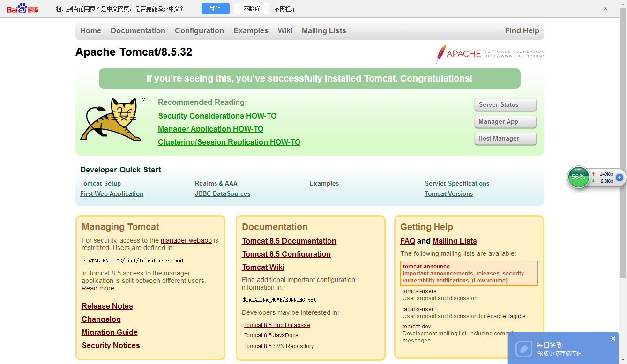The height and width of the screenshot is (364, 627).
Task: Open Tomcat 8.5 Documentation link
Action: pos(289,241)
